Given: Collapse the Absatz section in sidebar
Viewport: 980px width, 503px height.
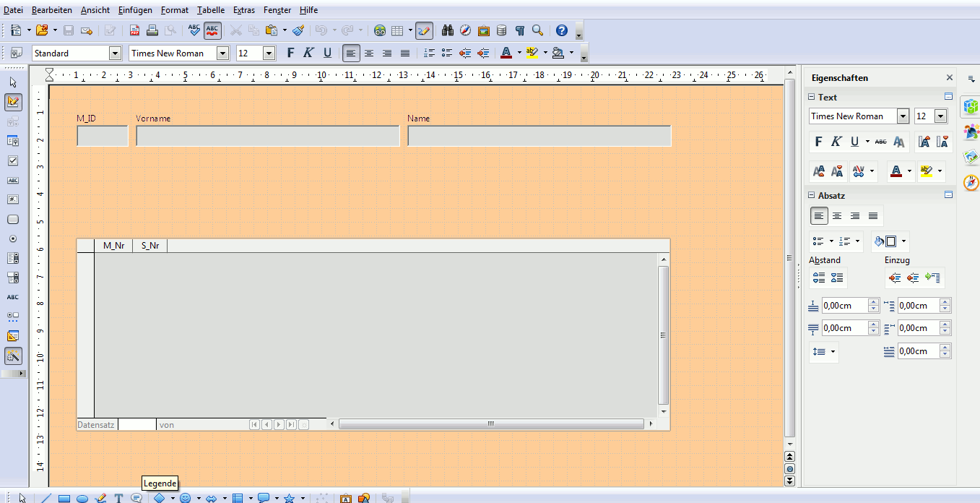Looking at the screenshot, I should [x=811, y=195].
